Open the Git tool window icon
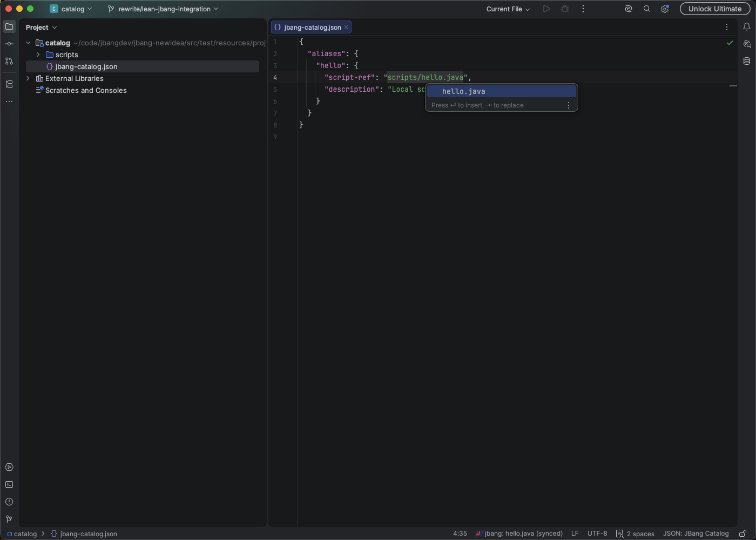This screenshot has width=756, height=540. (x=9, y=519)
